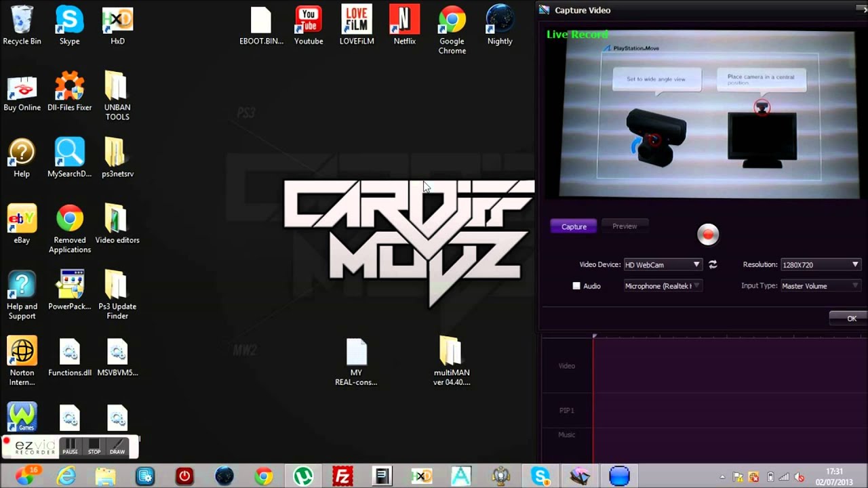Select the HxD desktop shortcut
This screenshot has width=868, height=488.
click(117, 26)
